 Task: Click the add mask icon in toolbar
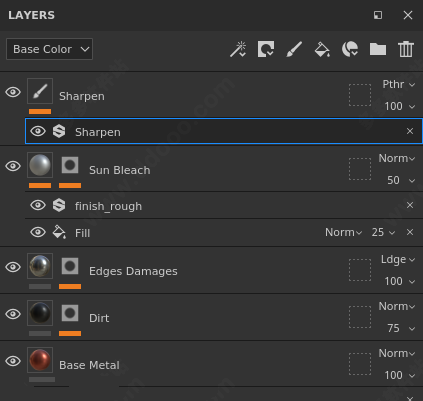[x=266, y=49]
